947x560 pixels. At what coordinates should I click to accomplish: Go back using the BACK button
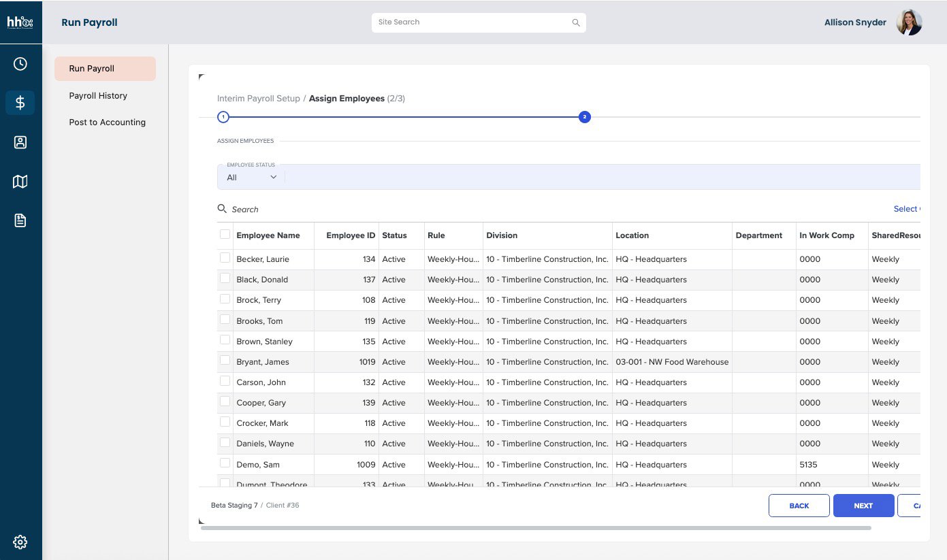799,506
